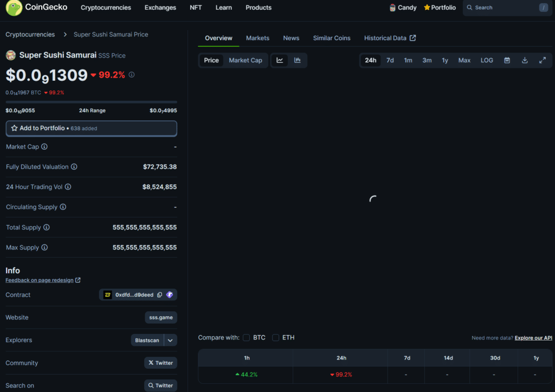The image size is (555, 392).
Task: Click the CoinGecko logo
Action: [36, 8]
